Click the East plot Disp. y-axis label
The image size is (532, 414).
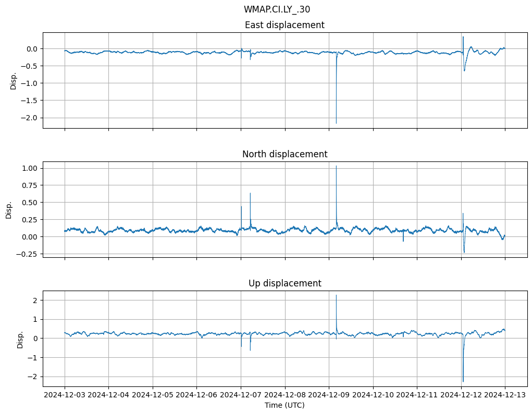[14, 80]
